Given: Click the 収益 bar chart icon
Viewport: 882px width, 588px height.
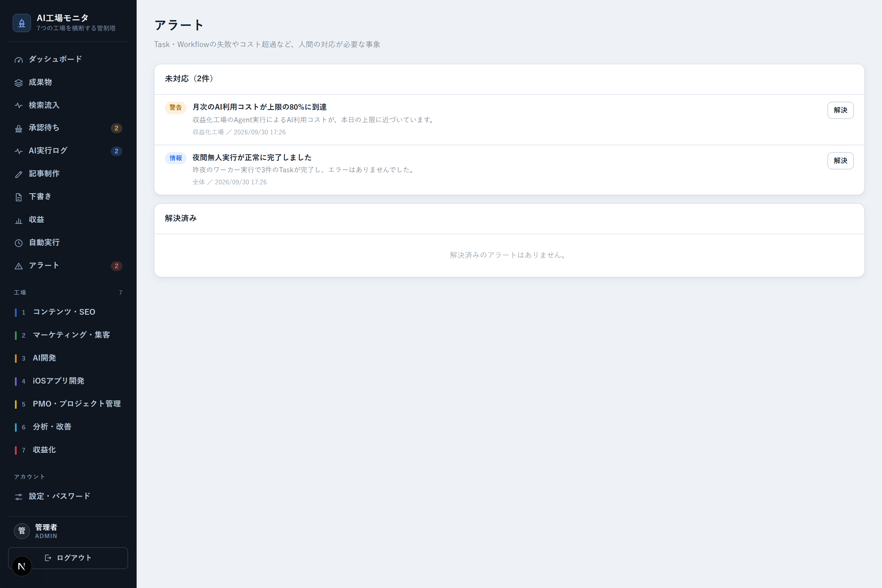Looking at the screenshot, I should (x=18, y=220).
